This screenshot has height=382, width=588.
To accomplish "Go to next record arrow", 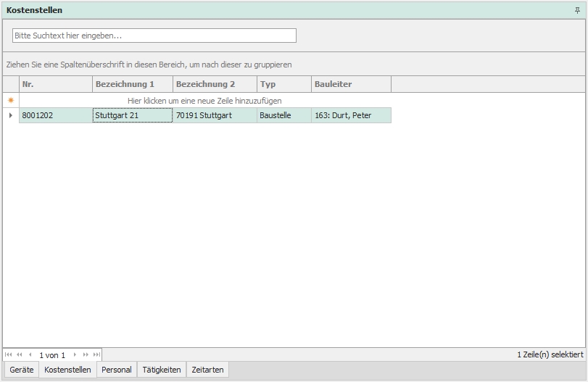I will pyautogui.click(x=75, y=355).
